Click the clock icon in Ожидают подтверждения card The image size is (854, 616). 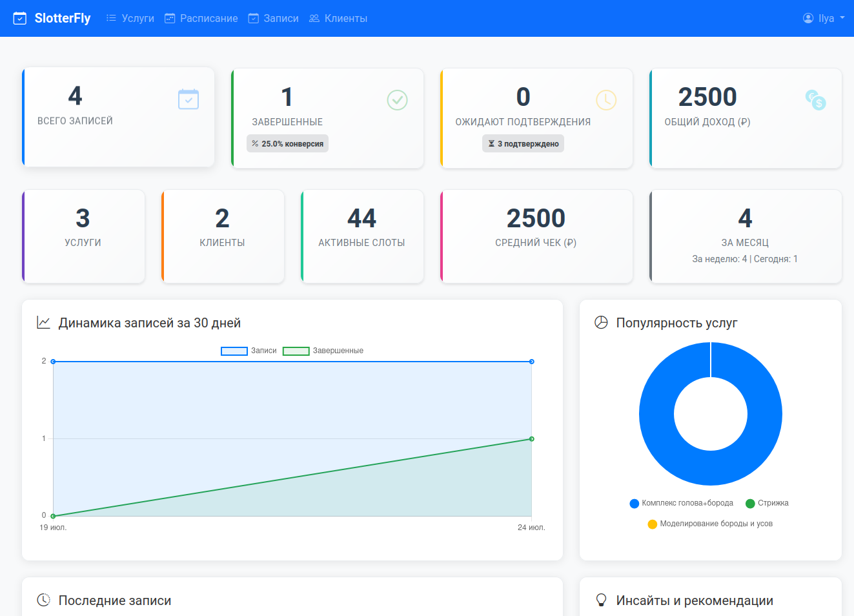pyautogui.click(x=606, y=99)
